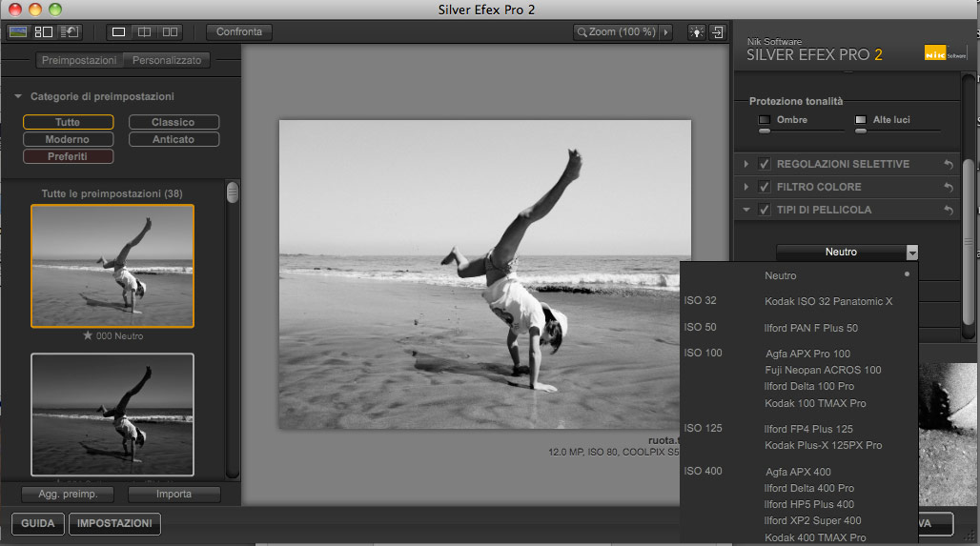Open the GUIDA help button

(x=38, y=523)
